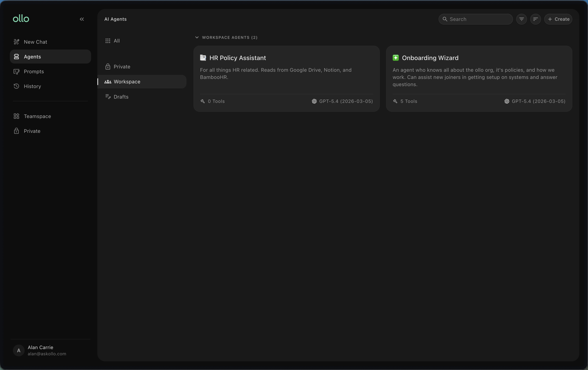Click GPT-5.4 label on HR Policy Assistant card
Image resolution: width=588 pixels, height=370 pixels.
point(346,101)
